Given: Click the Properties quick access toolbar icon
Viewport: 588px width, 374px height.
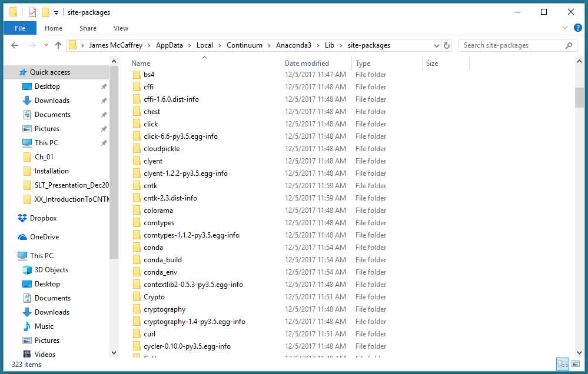Looking at the screenshot, I should [32, 12].
